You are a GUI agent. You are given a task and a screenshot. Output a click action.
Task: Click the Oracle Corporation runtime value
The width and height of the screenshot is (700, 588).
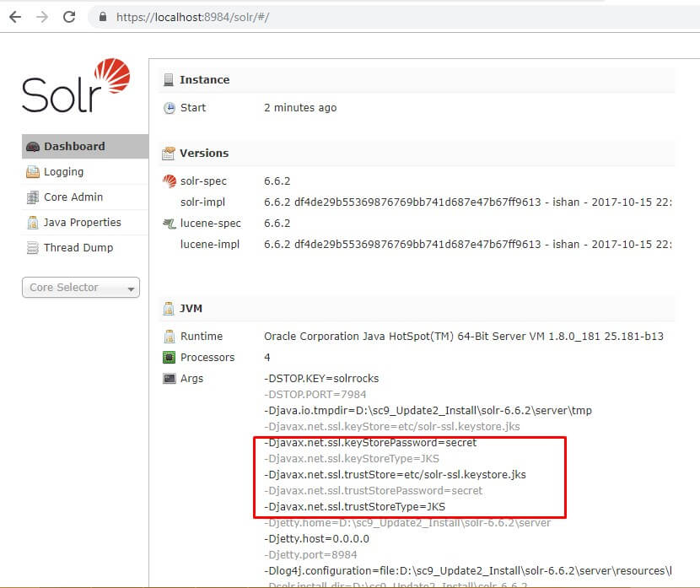click(464, 337)
